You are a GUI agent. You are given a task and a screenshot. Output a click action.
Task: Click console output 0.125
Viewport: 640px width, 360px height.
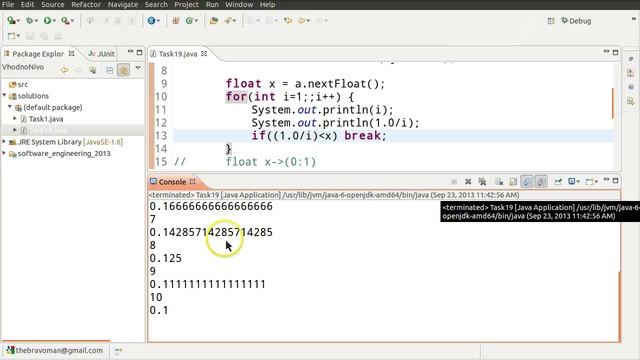pyautogui.click(x=165, y=258)
